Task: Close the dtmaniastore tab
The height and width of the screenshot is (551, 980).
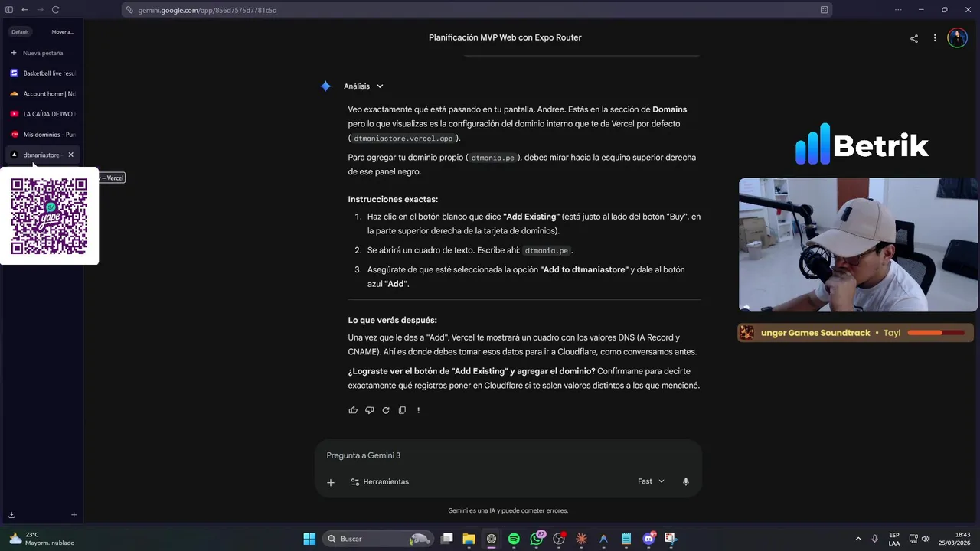Action: tap(71, 155)
